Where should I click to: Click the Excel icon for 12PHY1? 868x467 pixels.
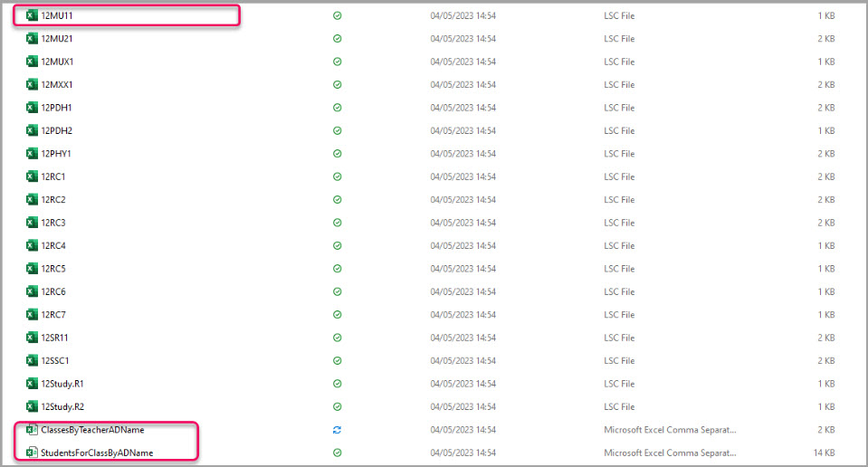click(x=32, y=153)
